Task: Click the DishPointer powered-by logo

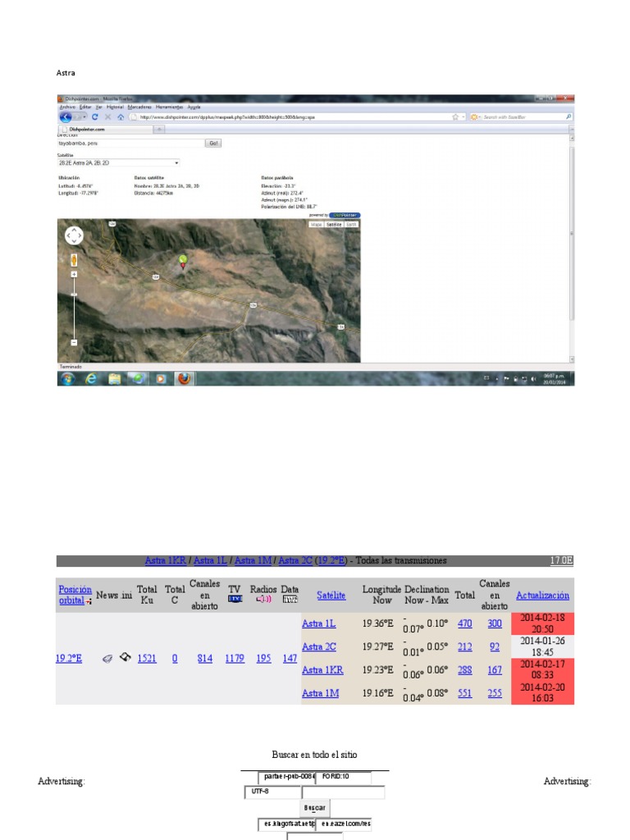Action: point(345,216)
